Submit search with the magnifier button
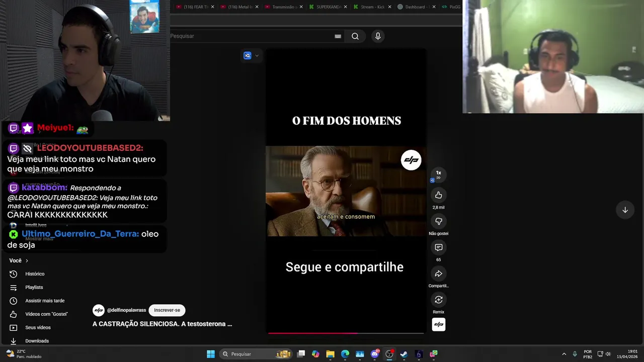Viewport: 644px width, 362px height. click(355, 36)
